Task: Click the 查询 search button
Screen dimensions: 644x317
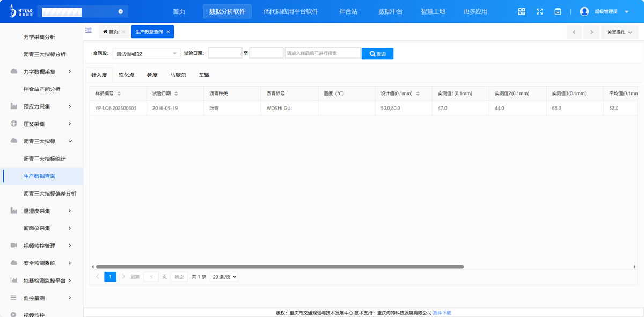Action: point(377,54)
